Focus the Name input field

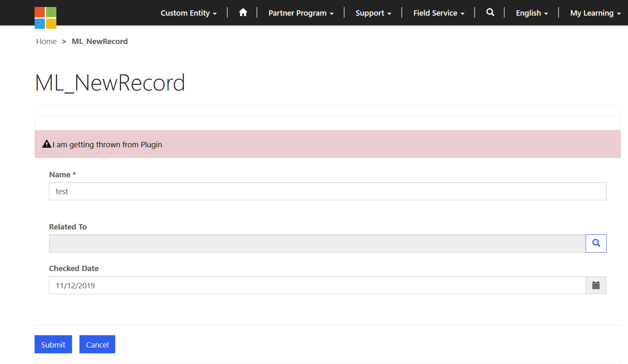pyautogui.click(x=328, y=191)
